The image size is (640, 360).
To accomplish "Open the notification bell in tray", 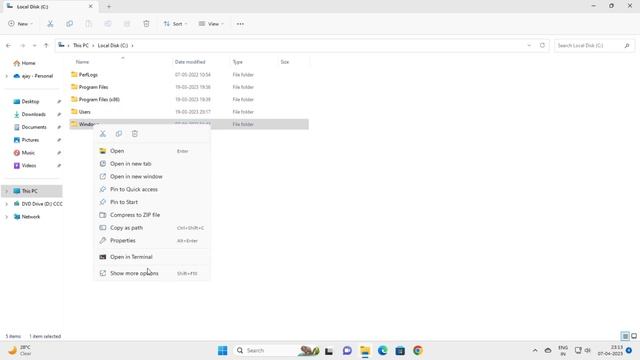I will pos(629,351).
